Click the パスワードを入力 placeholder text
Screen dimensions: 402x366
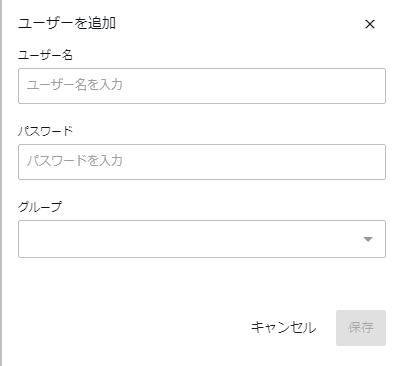click(75, 161)
